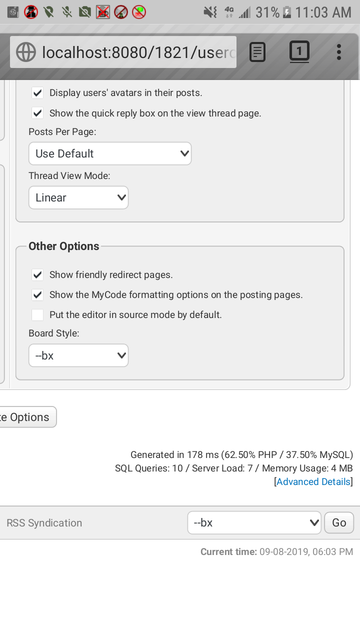360x640 pixels.
Task: Tap the reader mode page icon
Action: pyautogui.click(x=257, y=52)
